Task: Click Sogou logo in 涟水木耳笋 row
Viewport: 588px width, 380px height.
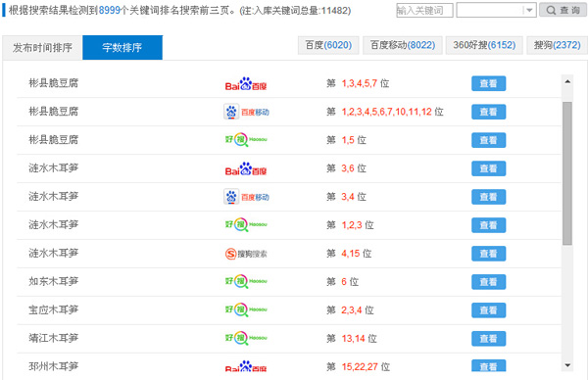Action: 246,254
